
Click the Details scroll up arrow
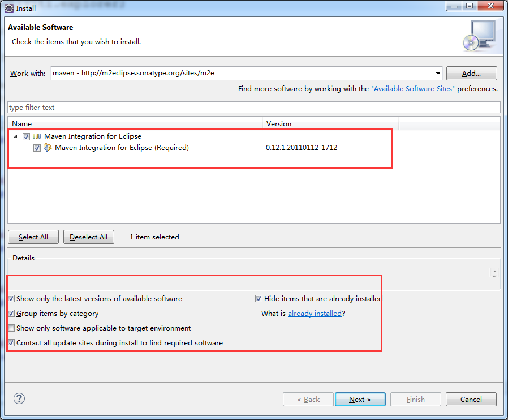point(494,272)
